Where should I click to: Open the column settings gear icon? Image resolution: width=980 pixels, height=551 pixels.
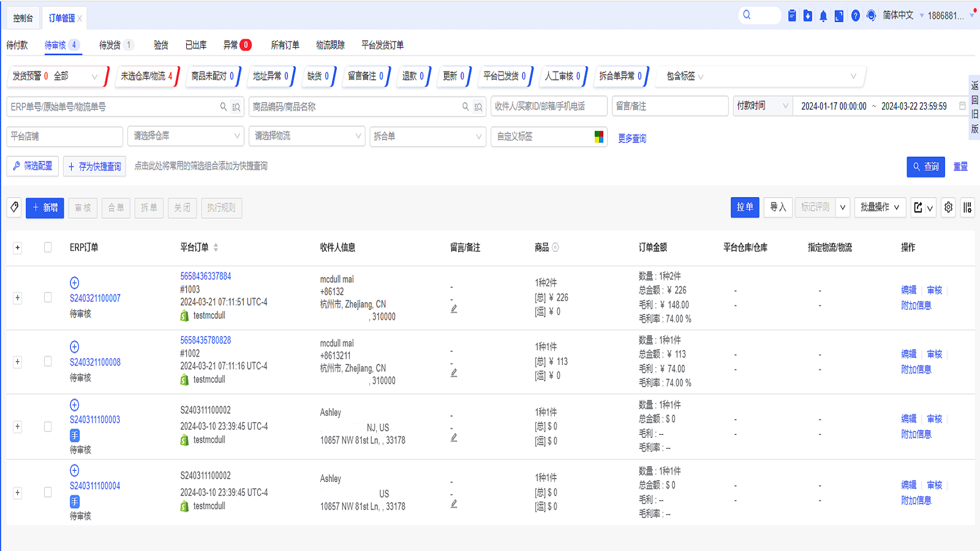point(948,208)
